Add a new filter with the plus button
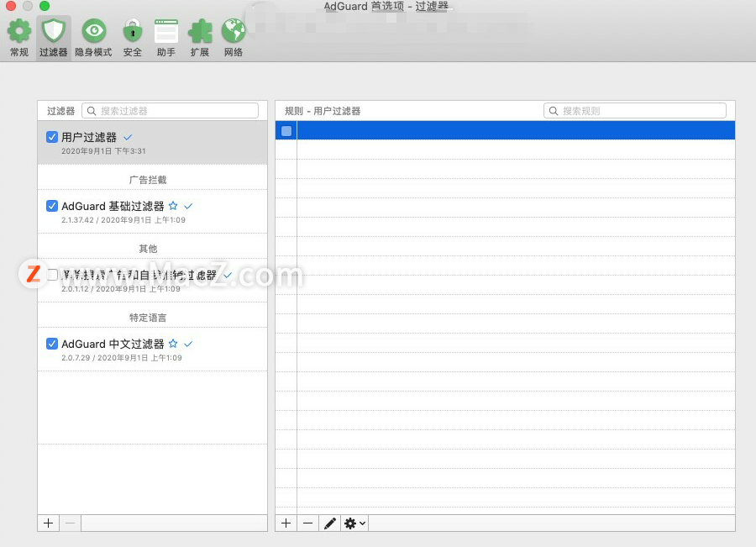The image size is (756, 547). [x=48, y=523]
